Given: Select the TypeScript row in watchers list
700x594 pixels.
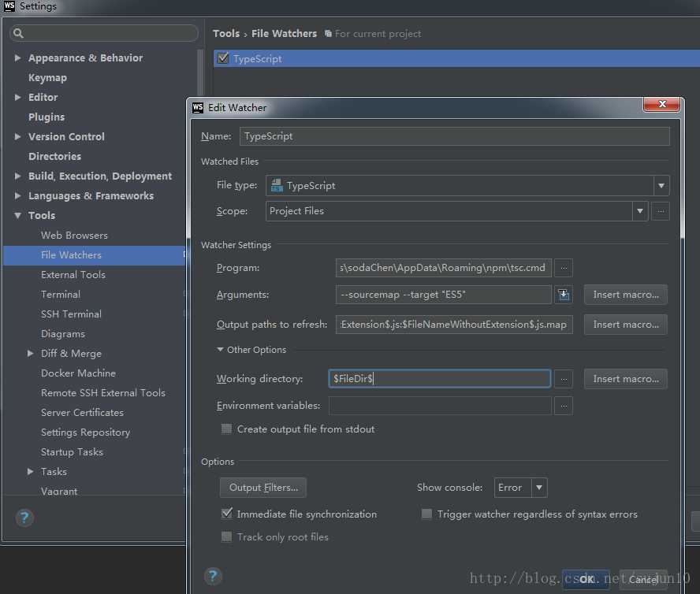Looking at the screenshot, I should pyautogui.click(x=456, y=58).
